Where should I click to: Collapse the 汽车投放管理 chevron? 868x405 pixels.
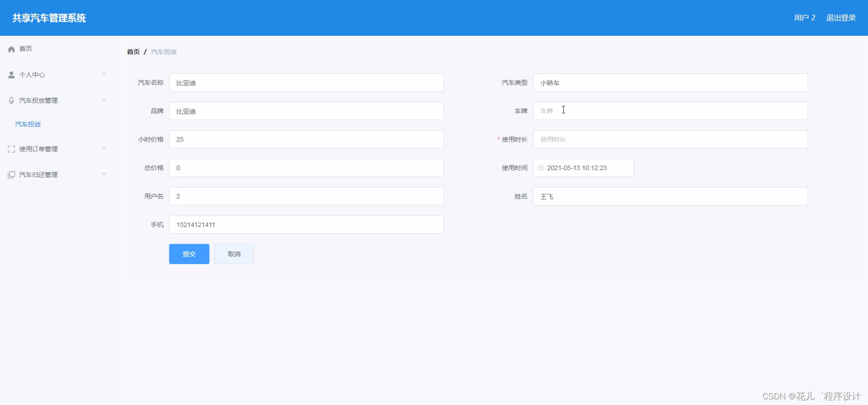pyautogui.click(x=104, y=100)
